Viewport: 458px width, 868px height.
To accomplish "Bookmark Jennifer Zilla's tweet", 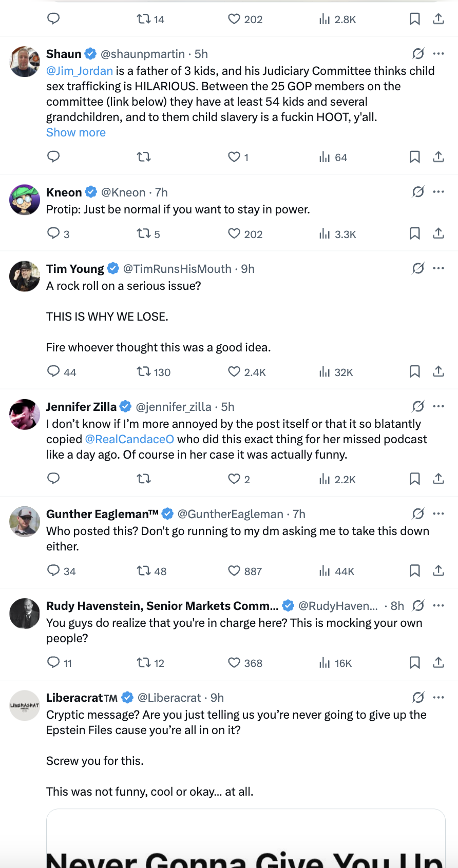I will [415, 479].
